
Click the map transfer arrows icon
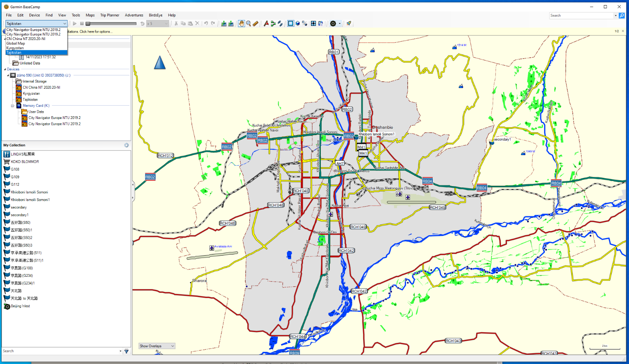pos(320,24)
